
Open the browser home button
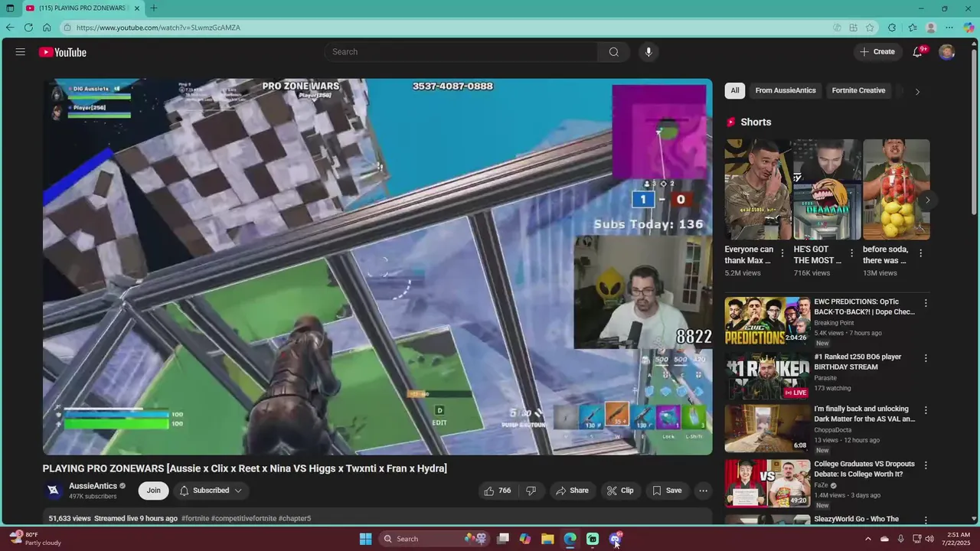(x=47, y=28)
